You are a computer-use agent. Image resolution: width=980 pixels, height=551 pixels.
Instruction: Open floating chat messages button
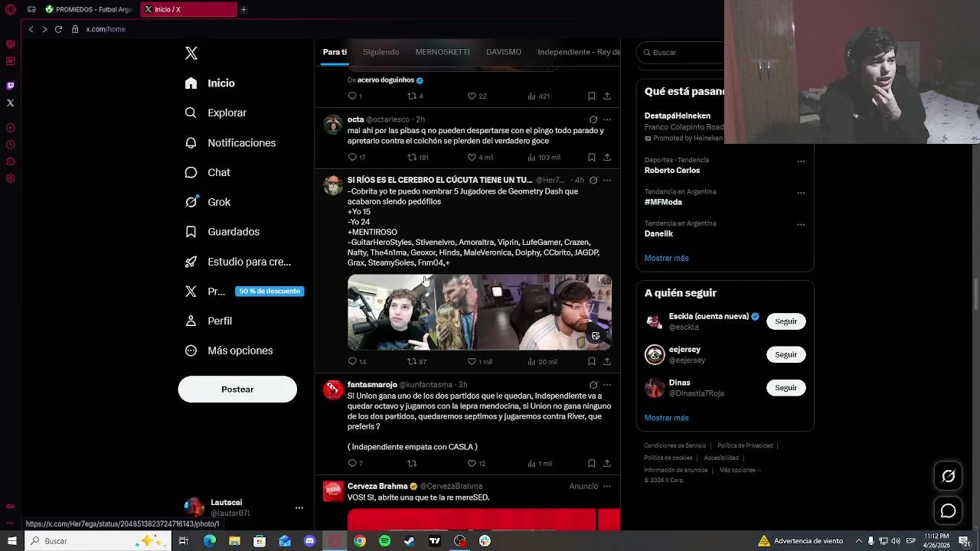point(948,510)
